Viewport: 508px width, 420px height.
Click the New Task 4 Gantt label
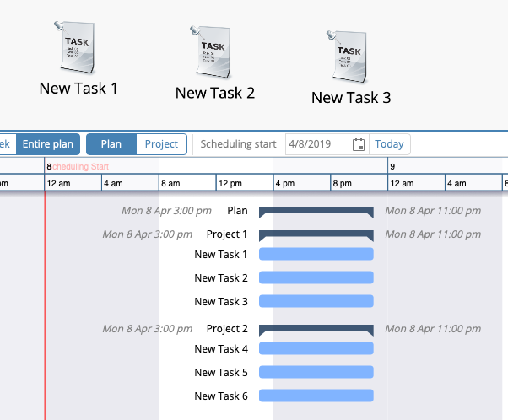pos(221,349)
